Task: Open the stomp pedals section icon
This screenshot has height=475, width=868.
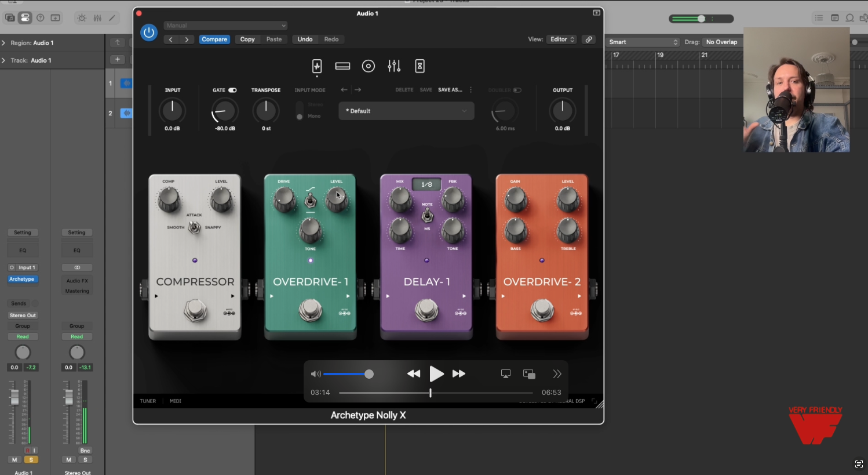Action: click(x=317, y=66)
